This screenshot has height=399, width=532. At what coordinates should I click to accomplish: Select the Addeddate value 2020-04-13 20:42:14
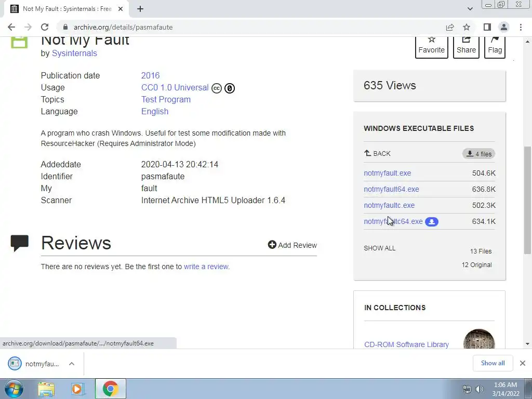click(179, 165)
